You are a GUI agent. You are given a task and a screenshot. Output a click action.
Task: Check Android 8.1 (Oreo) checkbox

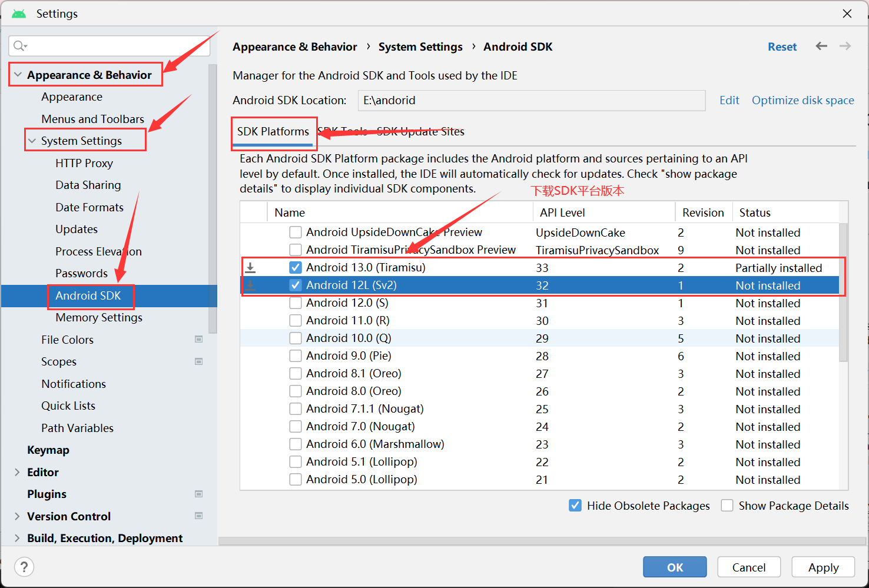tap(296, 374)
